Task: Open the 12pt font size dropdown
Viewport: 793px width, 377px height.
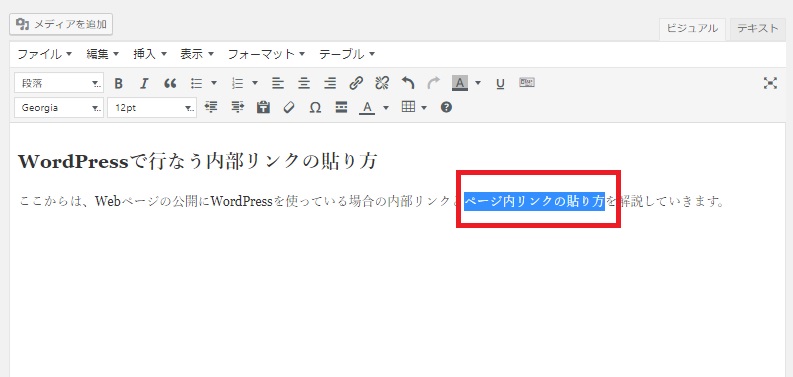Action: click(x=152, y=107)
